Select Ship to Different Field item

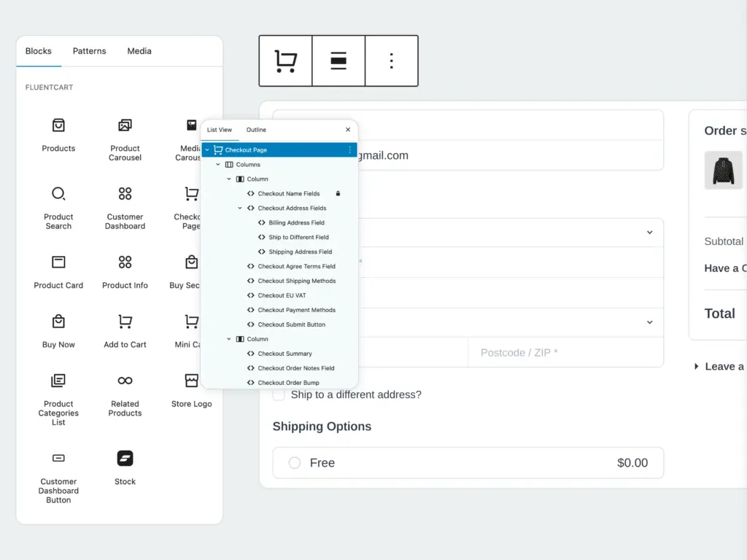[x=279, y=237]
